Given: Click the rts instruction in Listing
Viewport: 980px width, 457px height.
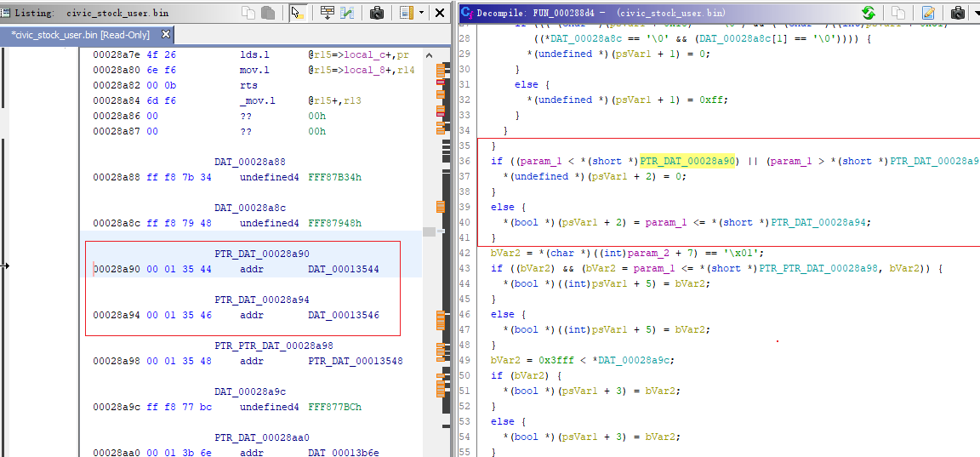Looking at the screenshot, I should pos(248,85).
